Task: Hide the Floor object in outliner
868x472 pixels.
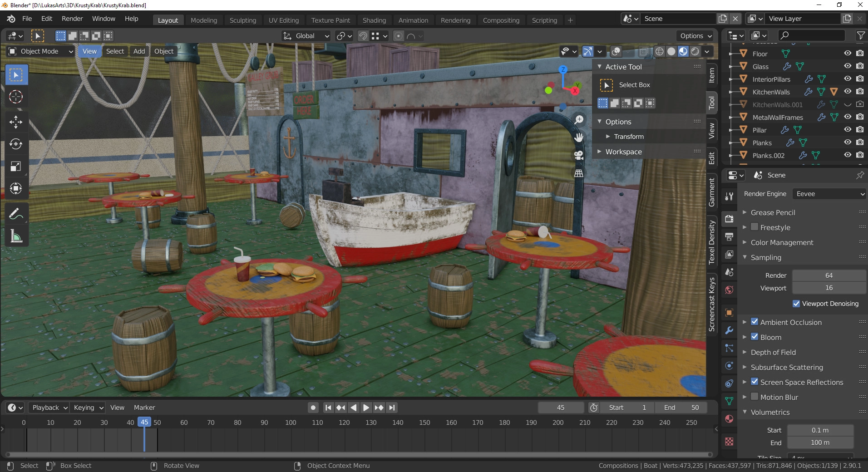Action: [x=847, y=54]
